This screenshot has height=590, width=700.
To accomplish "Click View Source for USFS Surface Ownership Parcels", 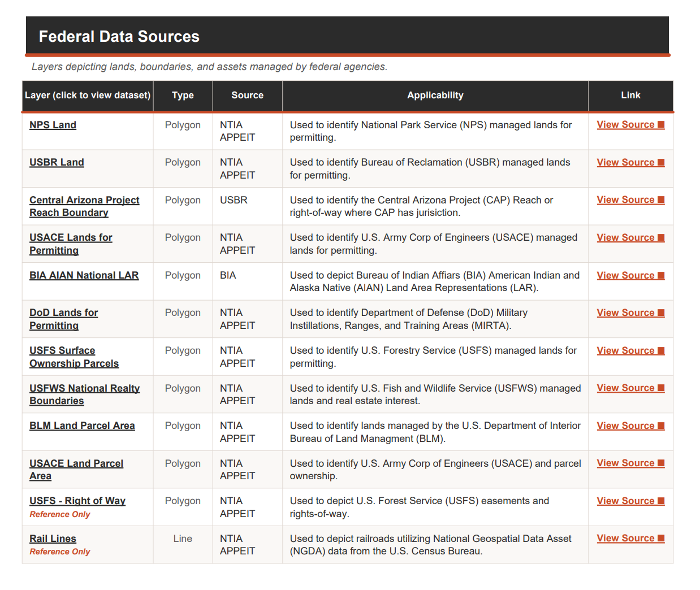I will (630, 350).
